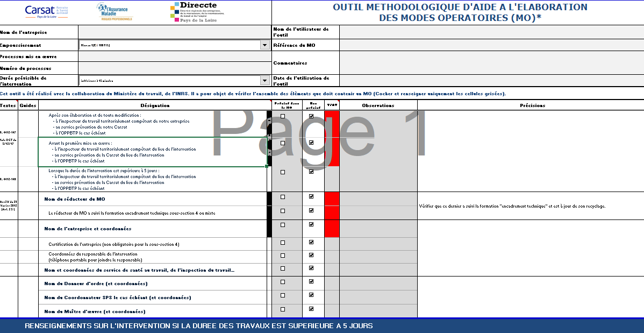Screen dimensions: 644x333
Task: Untick the checked box for 'Coordonnées du responsable de l'intervention'
Action: coord(311,256)
